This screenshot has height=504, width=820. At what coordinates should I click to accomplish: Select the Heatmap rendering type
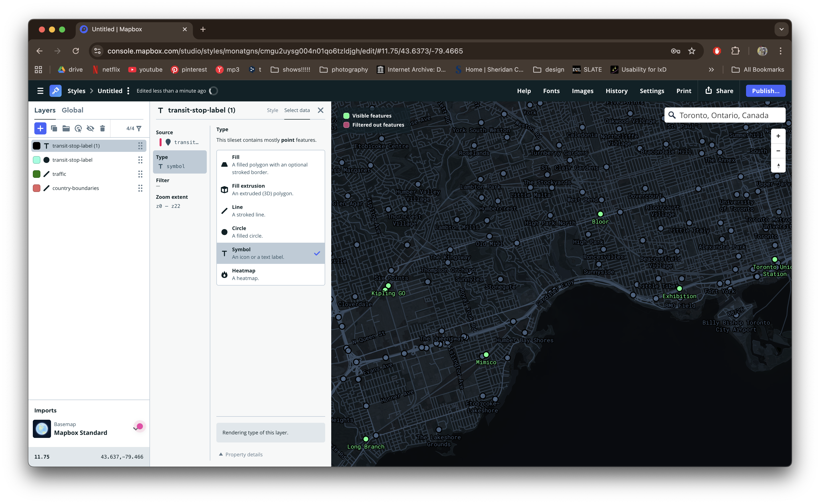pyautogui.click(x=270, y=274)
